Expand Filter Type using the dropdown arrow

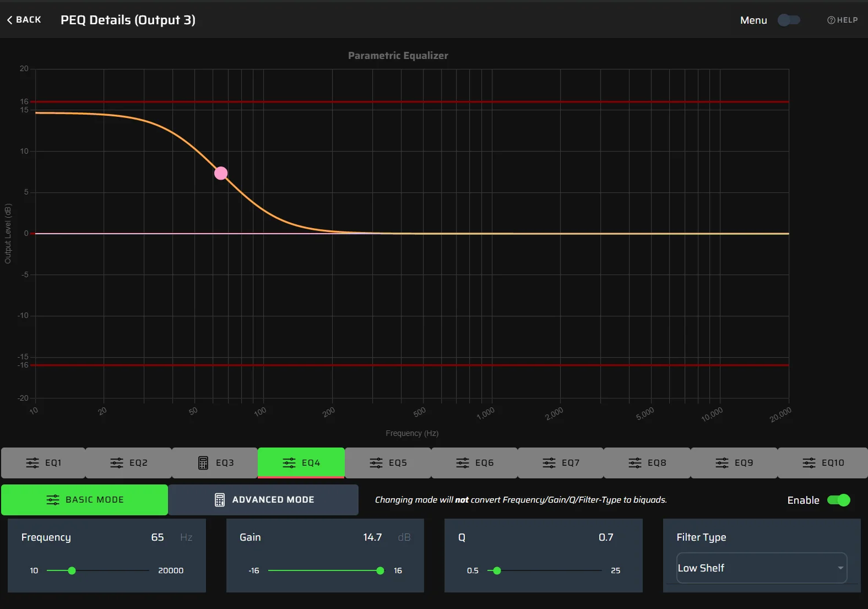coord(840,568)
